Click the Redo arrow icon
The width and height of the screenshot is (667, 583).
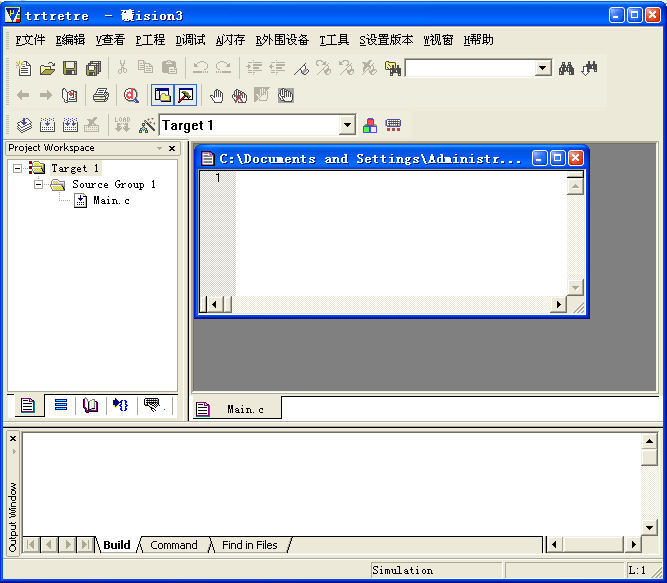[223, 67]
